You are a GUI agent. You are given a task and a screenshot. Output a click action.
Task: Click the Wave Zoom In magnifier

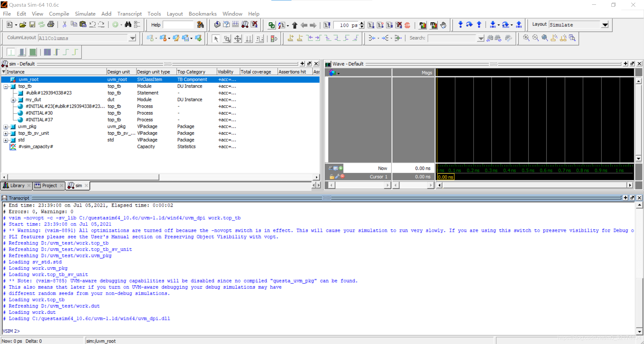click(x=526, y=38)
